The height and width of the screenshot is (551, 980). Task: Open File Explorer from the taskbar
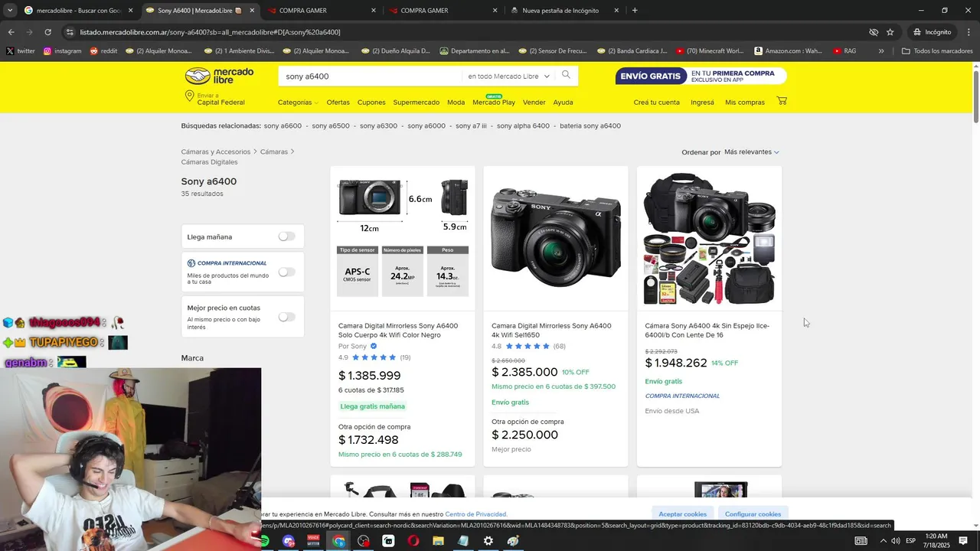point(438,541)
